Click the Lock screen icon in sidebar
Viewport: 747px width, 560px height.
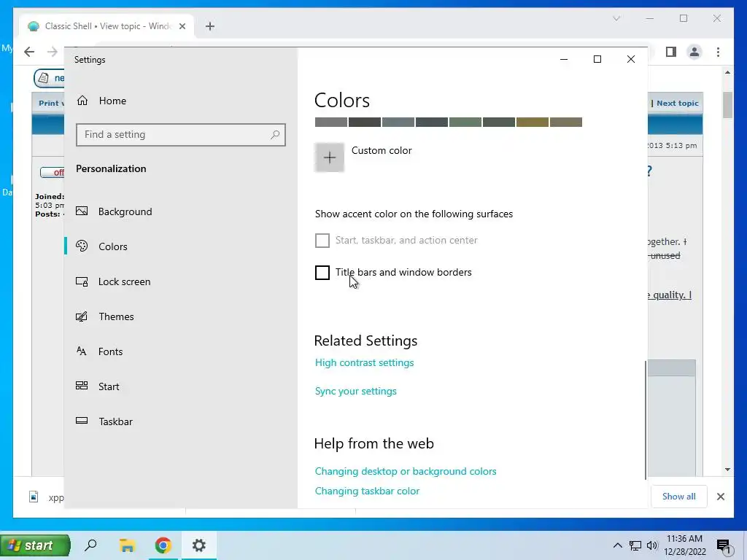click(x=82, y=281)
